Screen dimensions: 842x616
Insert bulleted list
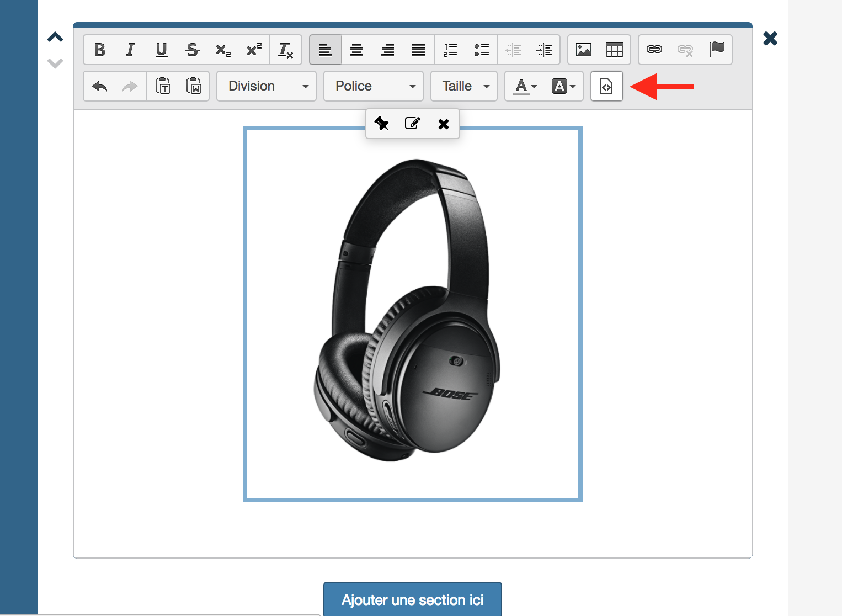481,50
